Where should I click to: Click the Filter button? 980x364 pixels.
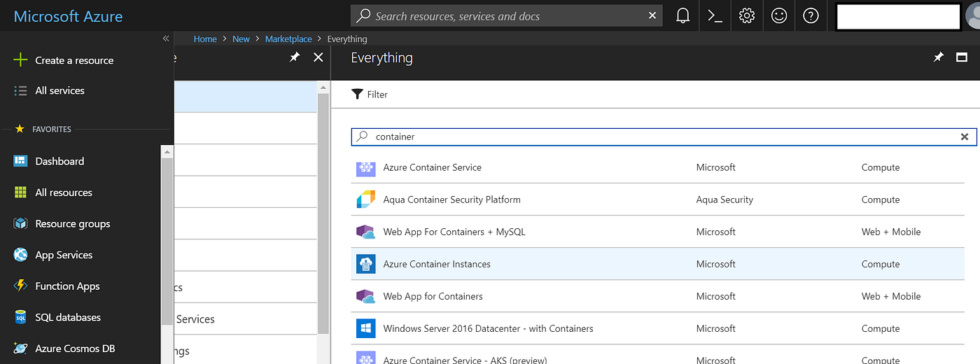coord(370,94)
